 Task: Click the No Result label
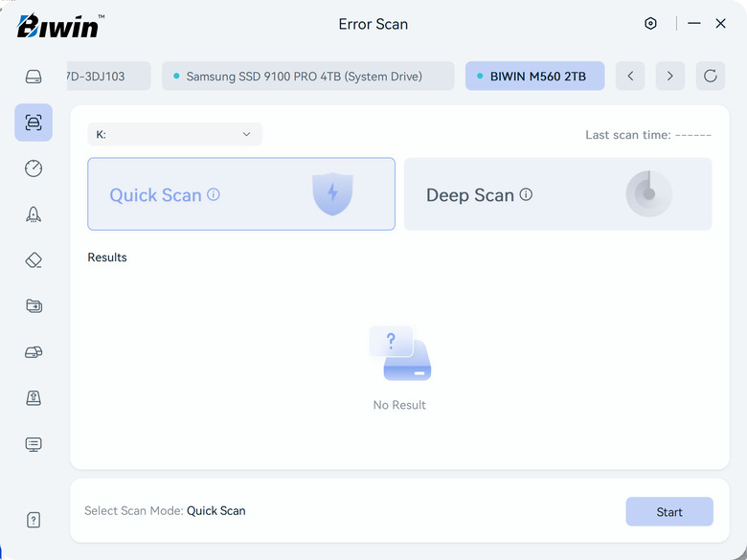399,405
